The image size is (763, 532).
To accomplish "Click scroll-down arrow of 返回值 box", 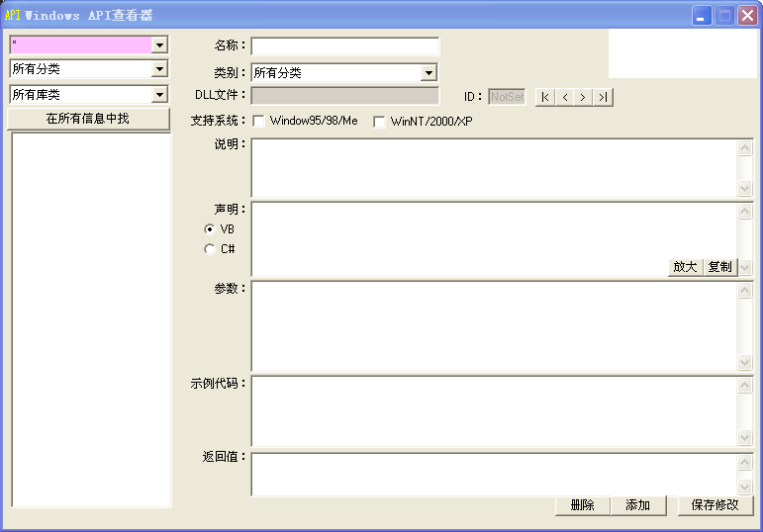I will (744, 487).
